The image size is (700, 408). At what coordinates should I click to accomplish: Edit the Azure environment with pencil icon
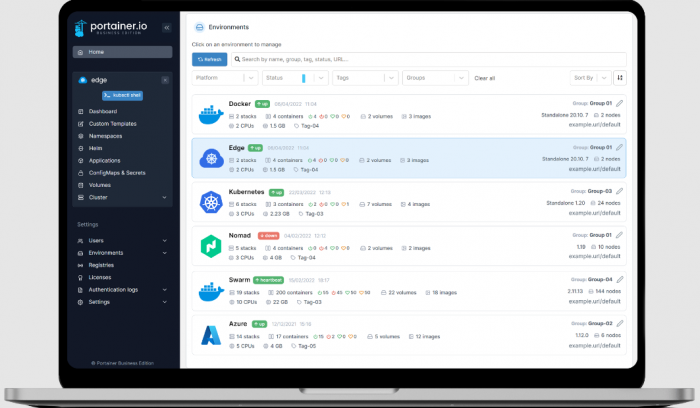pyautogui.click(x=620, y=323)
